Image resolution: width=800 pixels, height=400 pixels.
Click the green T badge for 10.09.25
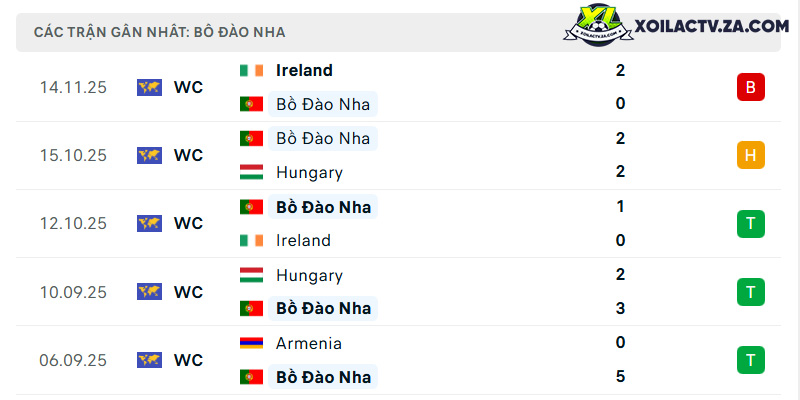[751, 292]
